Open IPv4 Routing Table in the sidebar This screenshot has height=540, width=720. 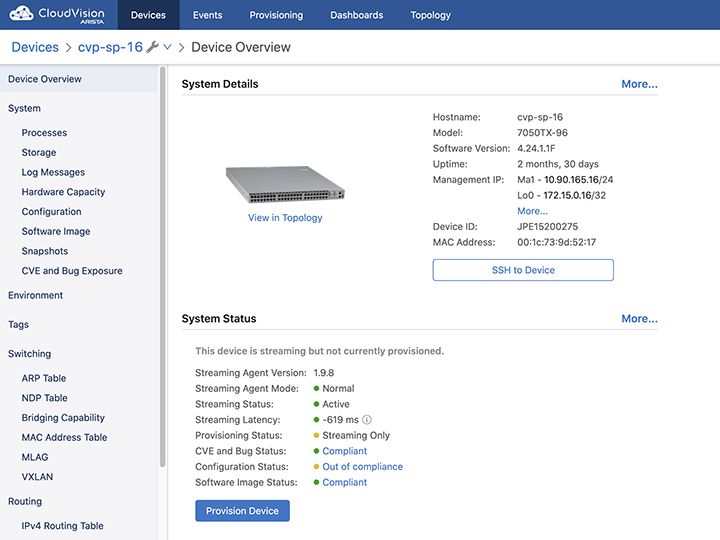[62, 526]
